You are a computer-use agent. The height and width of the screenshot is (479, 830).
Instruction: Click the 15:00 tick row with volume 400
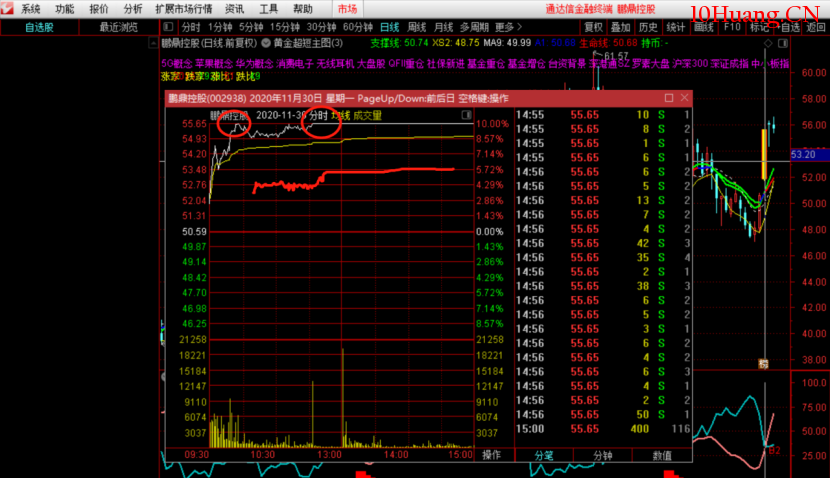point(603,429)
